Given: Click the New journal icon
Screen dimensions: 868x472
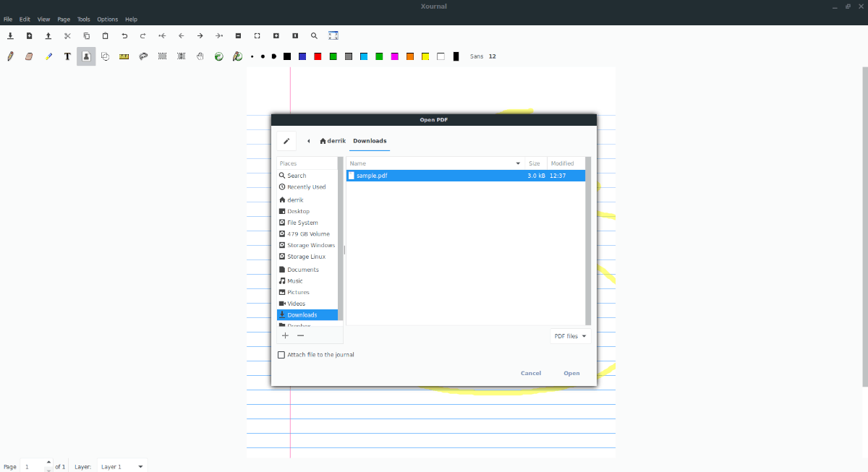Looking at the screenshot, I should click(x=29, y=35).
